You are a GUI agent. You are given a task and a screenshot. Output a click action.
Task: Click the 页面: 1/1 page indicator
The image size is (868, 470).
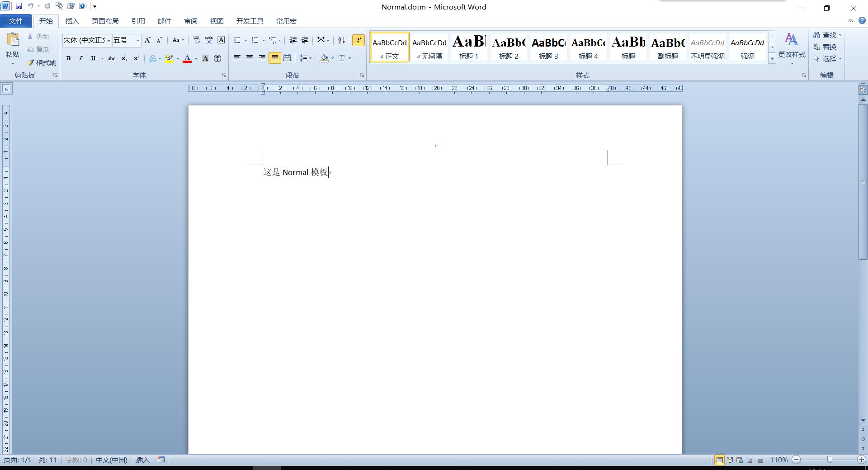coord(18,460)
